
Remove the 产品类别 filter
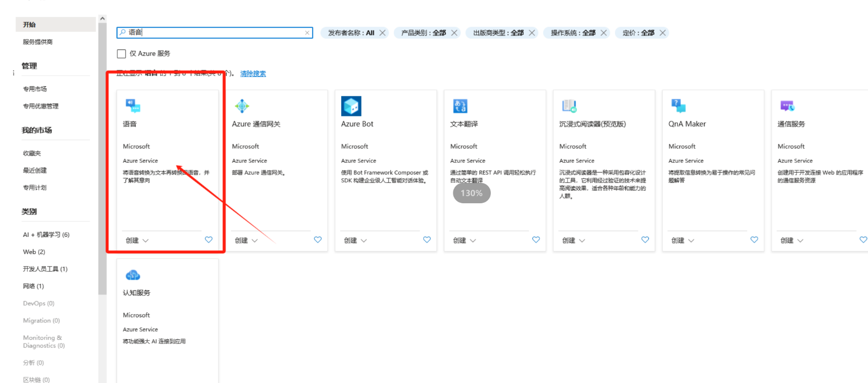[454, 33]
